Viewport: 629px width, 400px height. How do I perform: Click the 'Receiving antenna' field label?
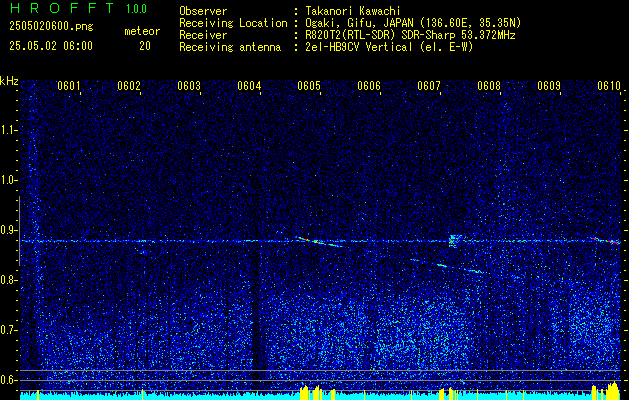[x=230, y=47]
